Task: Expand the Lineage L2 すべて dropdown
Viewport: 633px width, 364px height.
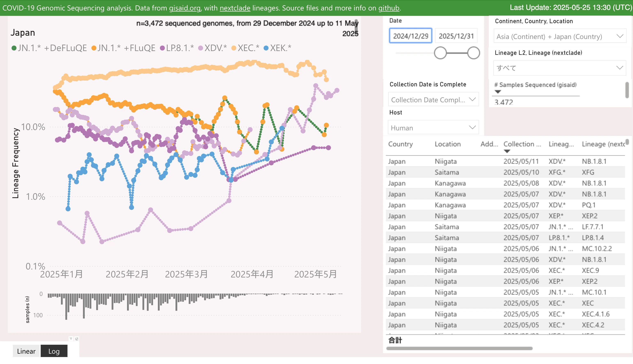Action: click(560, 68)
